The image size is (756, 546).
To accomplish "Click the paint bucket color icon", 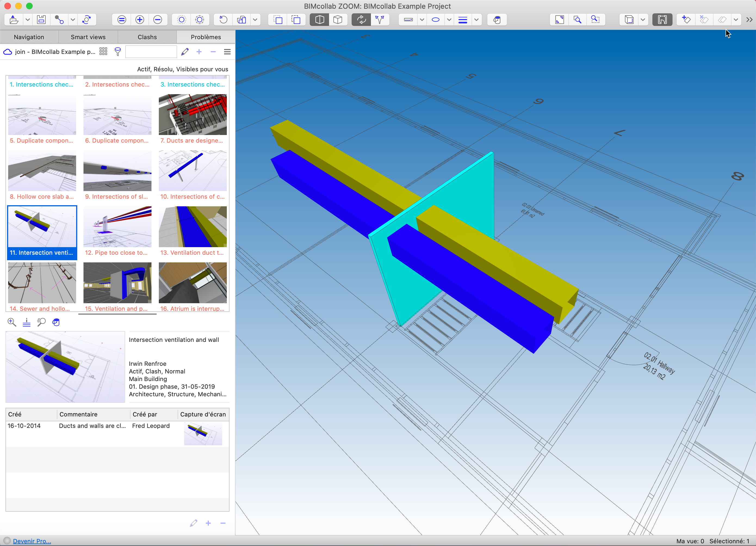I will pos(497,20).
